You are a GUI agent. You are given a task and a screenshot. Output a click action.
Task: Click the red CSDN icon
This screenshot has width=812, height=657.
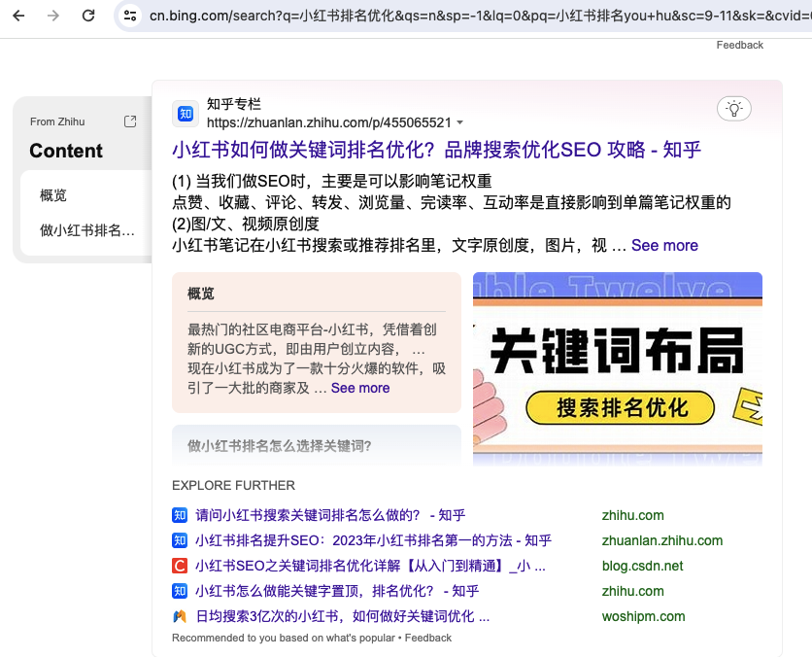[x=179, y=566]
